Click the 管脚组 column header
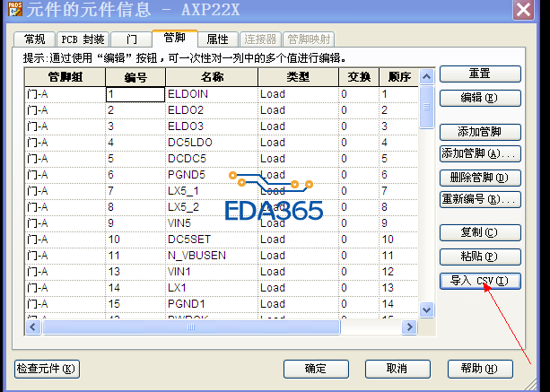The image size is (550, 392). [65, 77]
